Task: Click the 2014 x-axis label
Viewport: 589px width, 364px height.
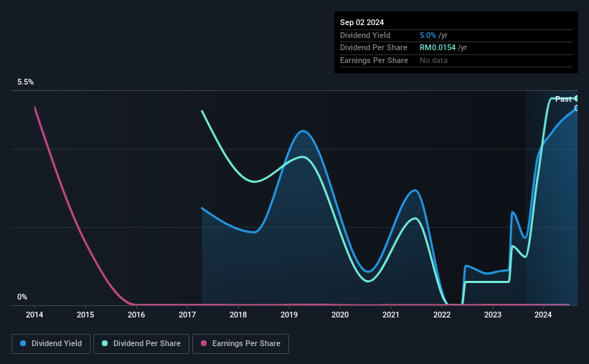Action: 34,315
